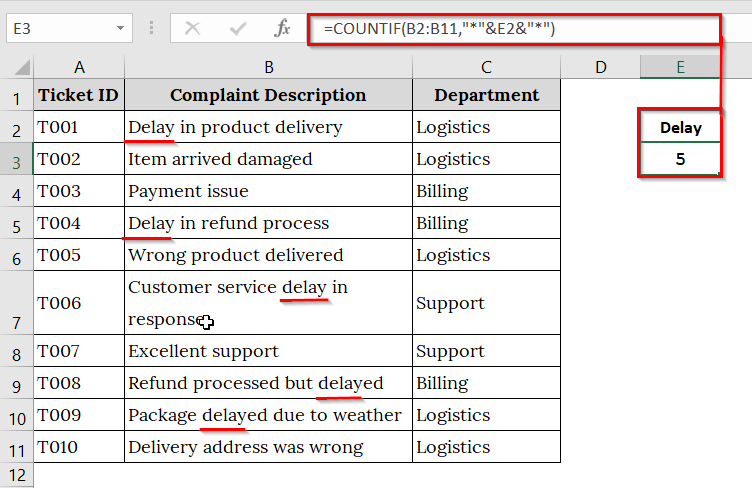The width and height of the screenshot is (752, 488).
Task: Expand the Name Box dropdown arrow
Action: point(120,28)
